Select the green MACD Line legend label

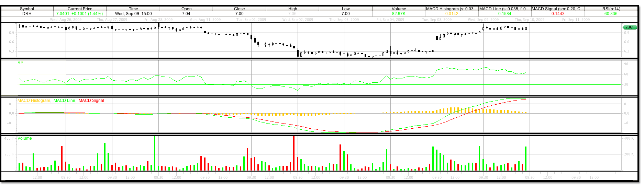[64, 101]
